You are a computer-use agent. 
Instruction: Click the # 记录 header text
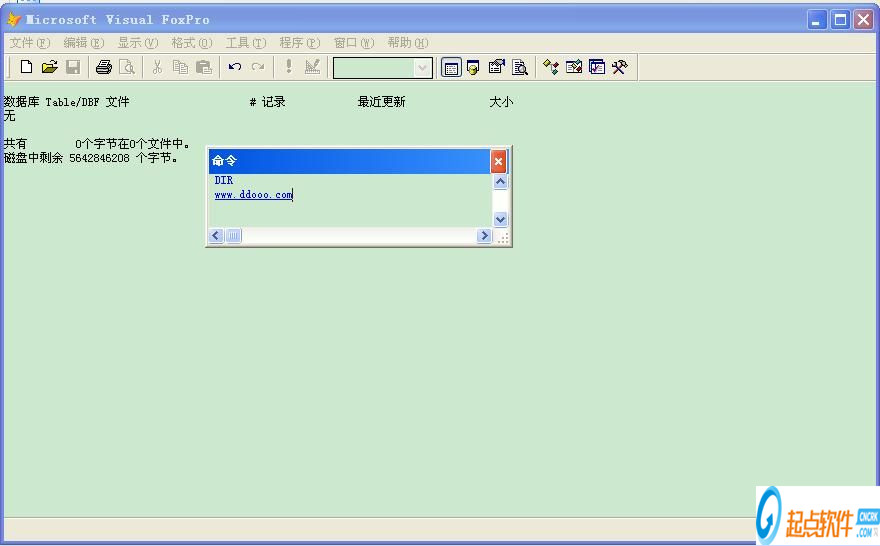point(268,102)
